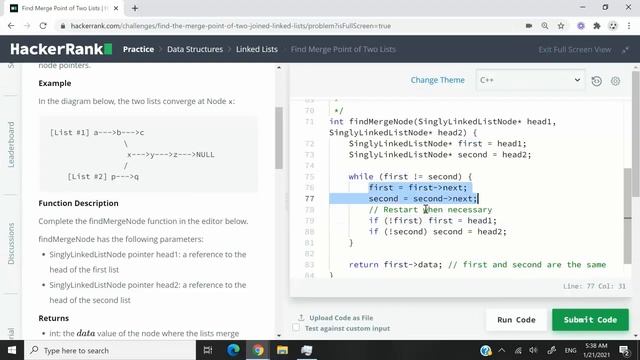Reset code with the history icon
Viewport: 640px width, 360px height.
tap(597, 81)
